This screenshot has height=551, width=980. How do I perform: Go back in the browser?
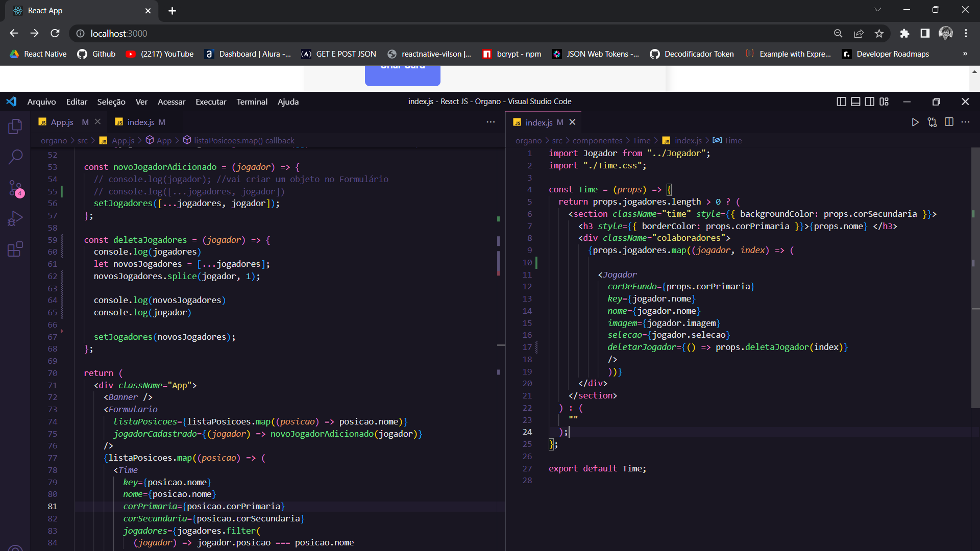click(x=14, y=33)
